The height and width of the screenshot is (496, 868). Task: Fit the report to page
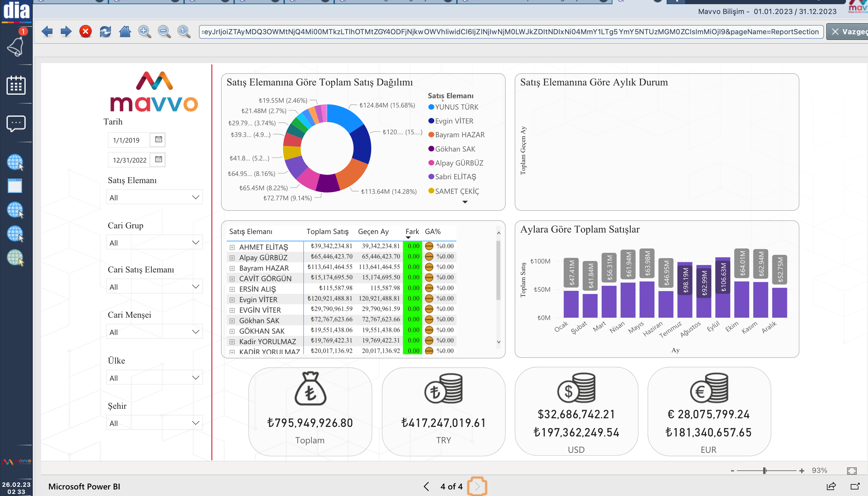(852, 470)
